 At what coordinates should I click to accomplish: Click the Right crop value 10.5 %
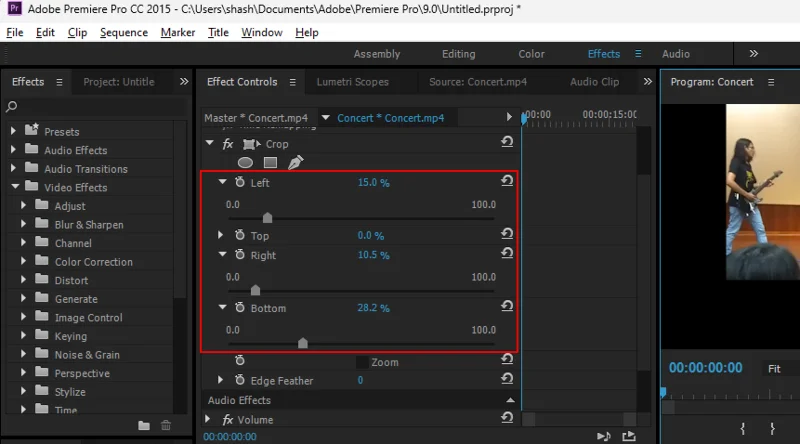pyautogui.click(x=373, y=256)
